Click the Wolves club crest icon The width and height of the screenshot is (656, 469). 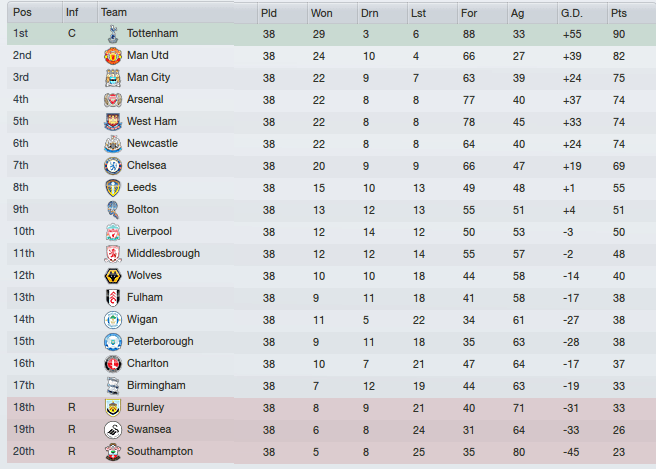pos(113,276)
